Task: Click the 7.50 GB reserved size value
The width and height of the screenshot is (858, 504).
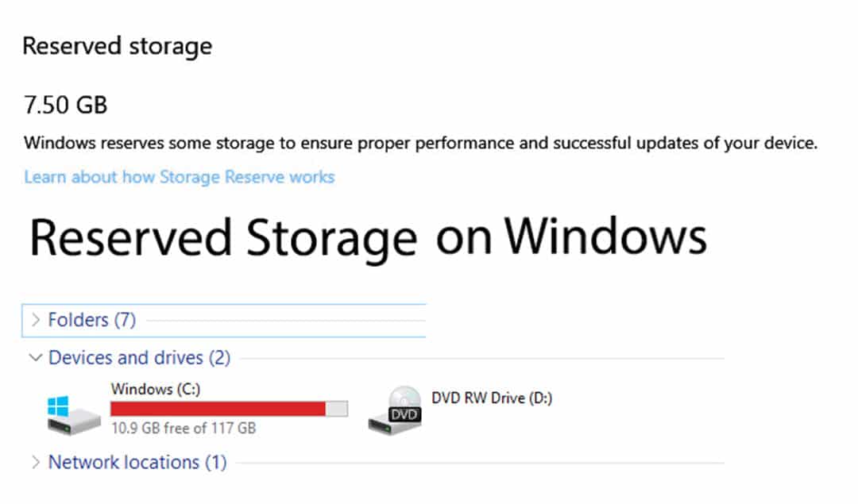Action: point(65,104)
